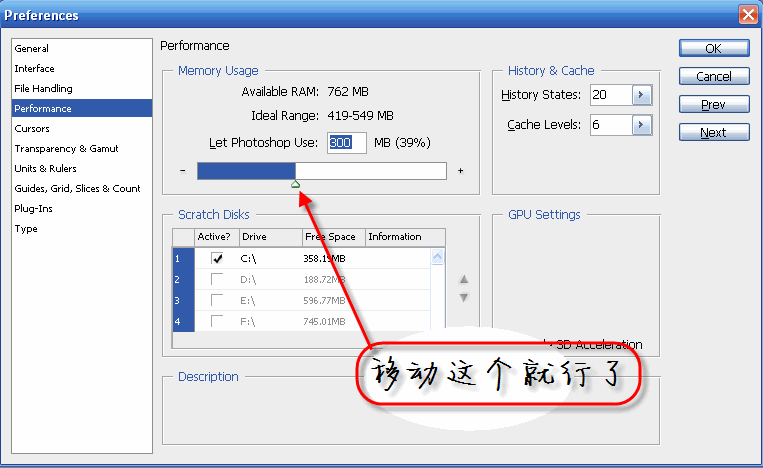The height and width of the screenshot is (468, 763).
Task: Click the green memory slider triangle
Action: click(295, 184)
